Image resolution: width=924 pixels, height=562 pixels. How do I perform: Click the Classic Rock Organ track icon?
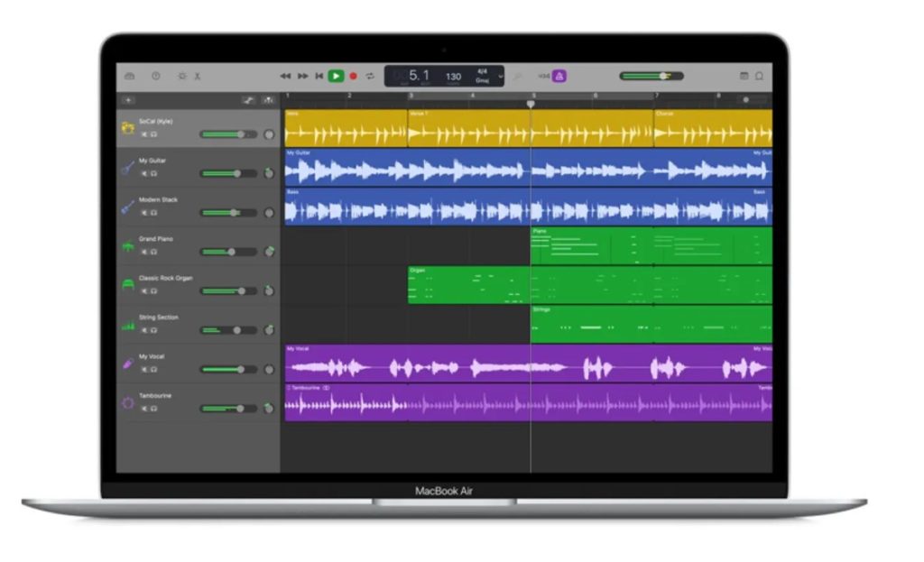click(128, 285)
